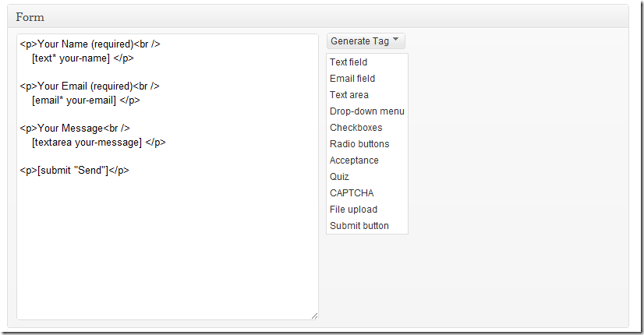The width and height of the screenshot is (644, 335).
Task: Place cursor on the [text* your-name] line
Action: coord(83,58)
